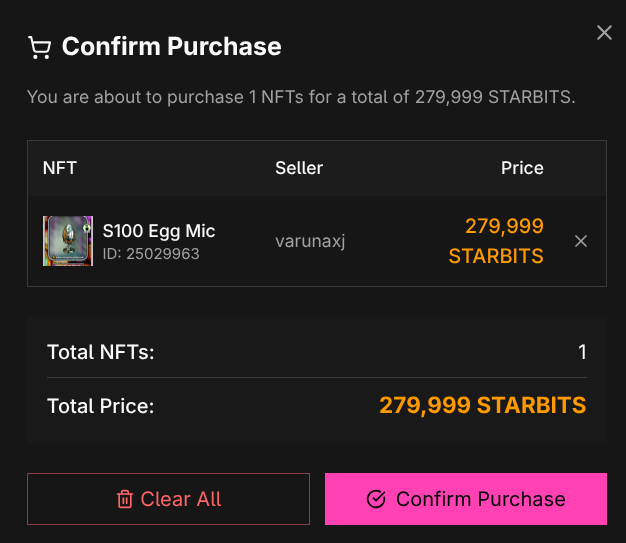Click the Price column header
Screen dimensions: 626x543
click(522, 168)
